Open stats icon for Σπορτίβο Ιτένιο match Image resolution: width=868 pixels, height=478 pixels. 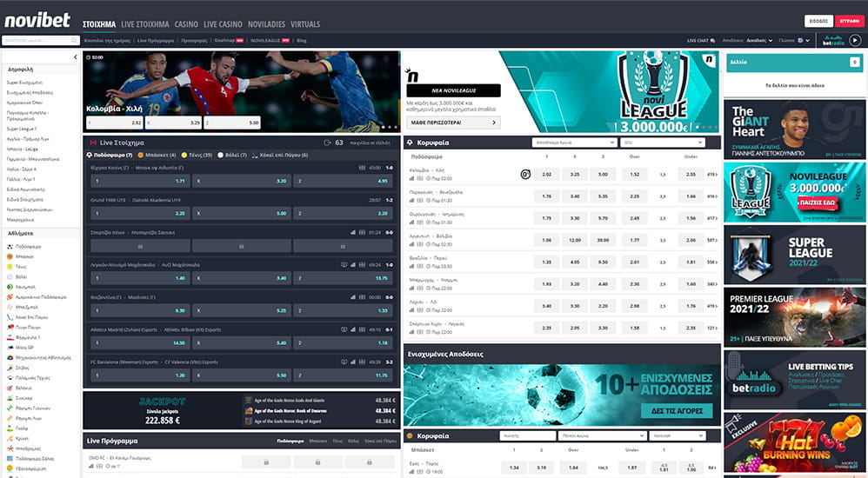tap(353, 232)
